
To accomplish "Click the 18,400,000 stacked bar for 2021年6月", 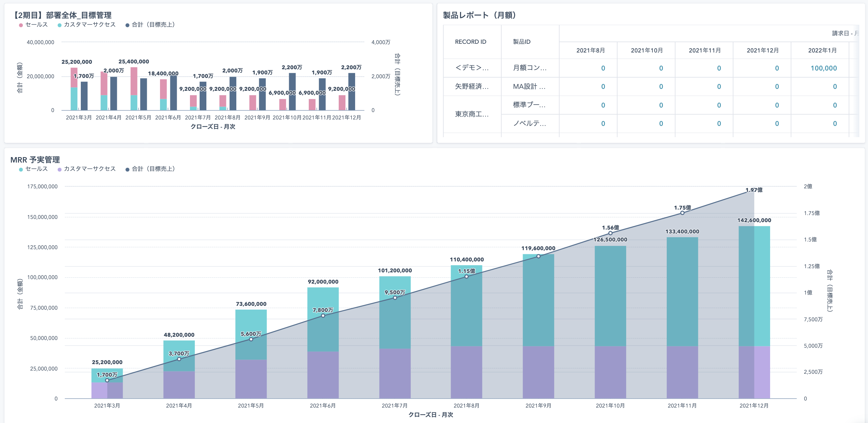I will coord(164,95).
